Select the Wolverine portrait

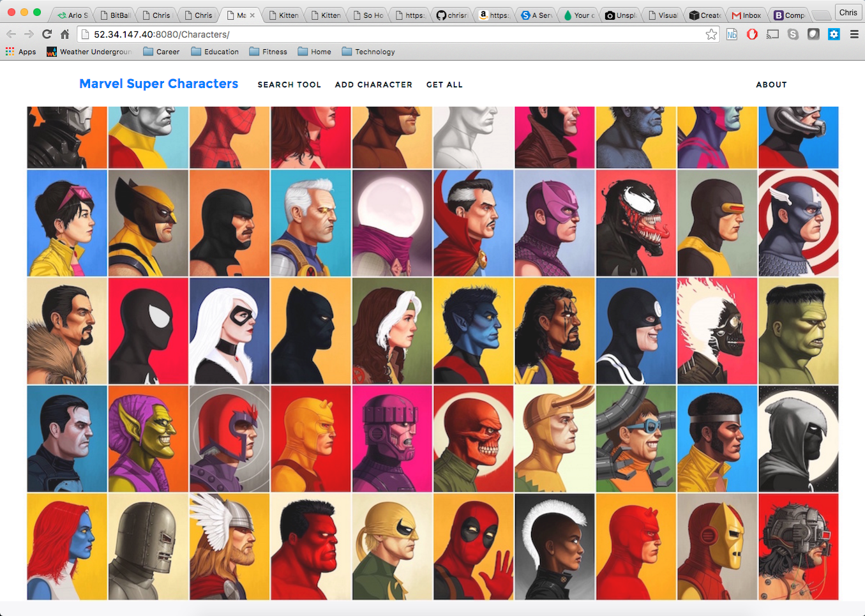tap(148, 223)
